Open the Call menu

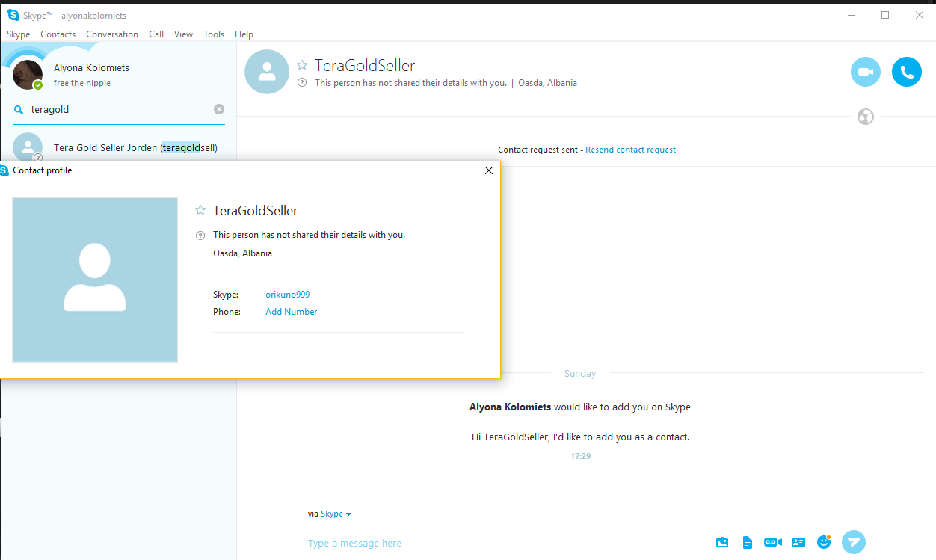point(156,34)
